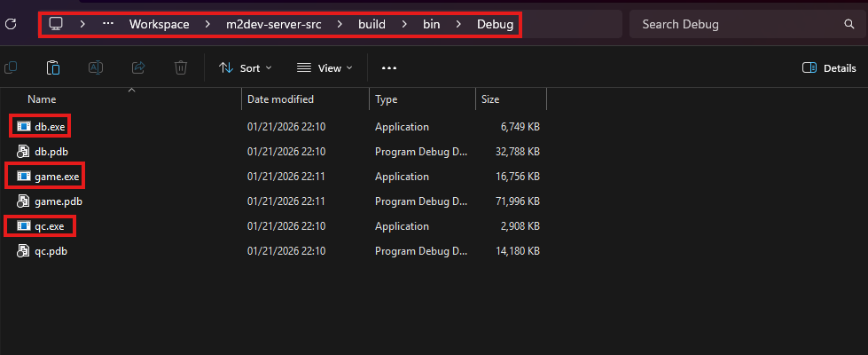Click the Delete trash icon
This screenshot has width=868, height=355.
point(181,67)
